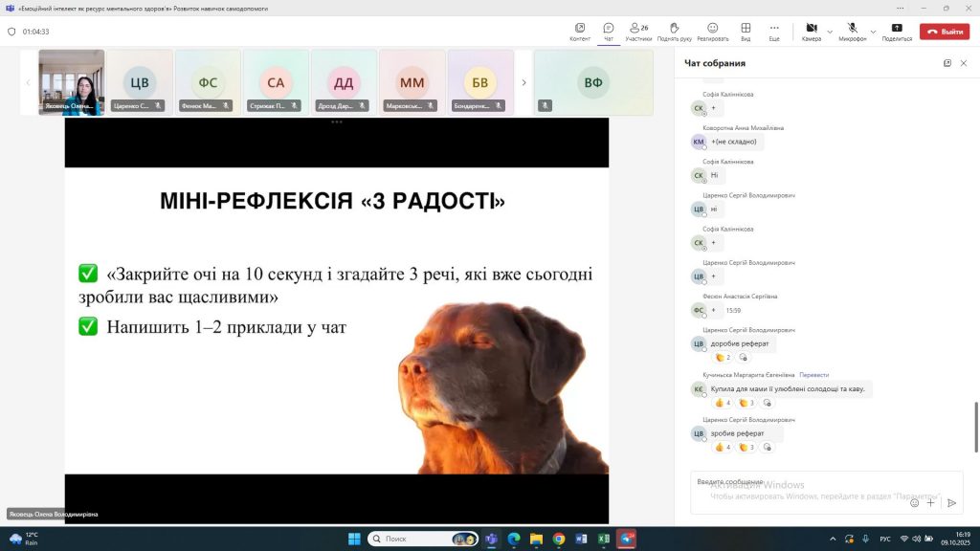Open emoji picker in message box
This screenshot has width=980, height=551.
tap(915, 501)
